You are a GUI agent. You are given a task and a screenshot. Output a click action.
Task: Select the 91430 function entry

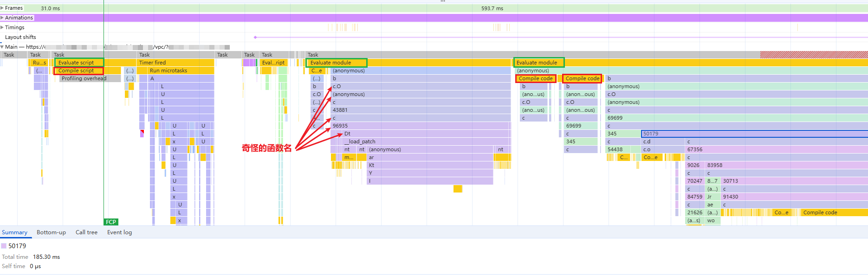click(x=794, y=197)
